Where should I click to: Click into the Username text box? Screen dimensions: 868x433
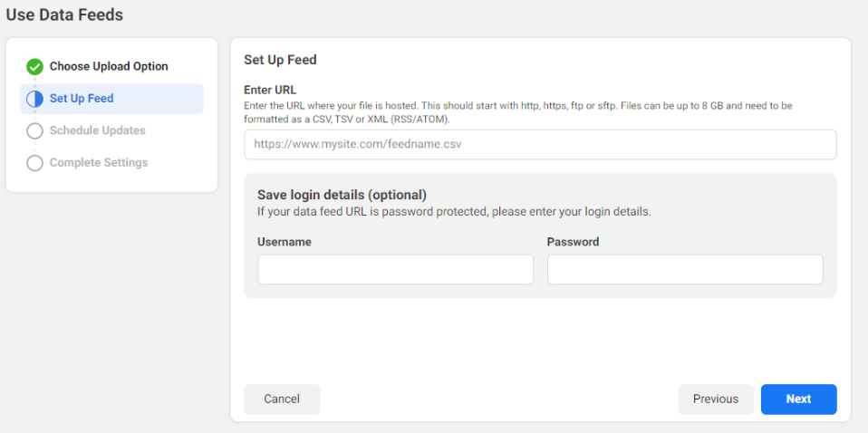[395, 269]
